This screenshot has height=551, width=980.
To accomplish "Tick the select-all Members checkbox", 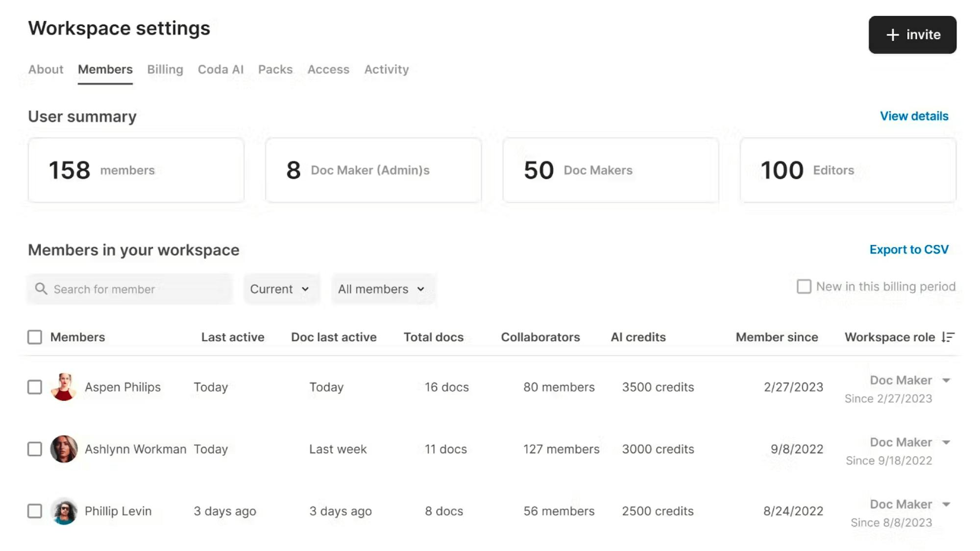I will [x=35, y=337].
